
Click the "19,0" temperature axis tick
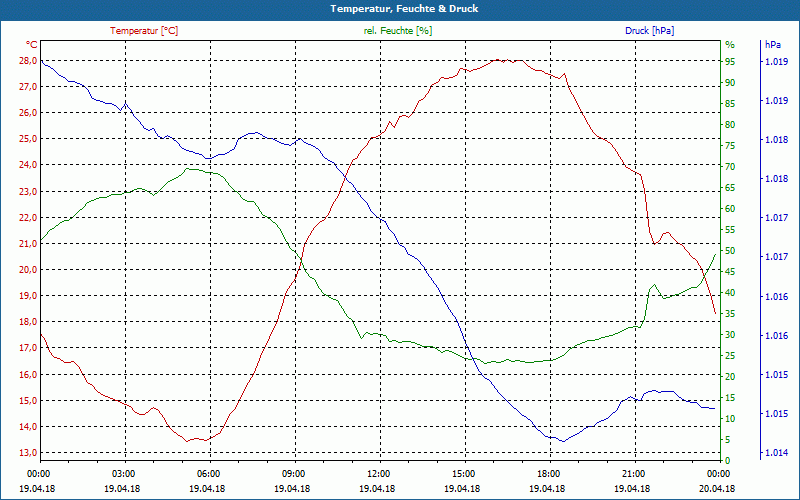[x=28, y=296]
